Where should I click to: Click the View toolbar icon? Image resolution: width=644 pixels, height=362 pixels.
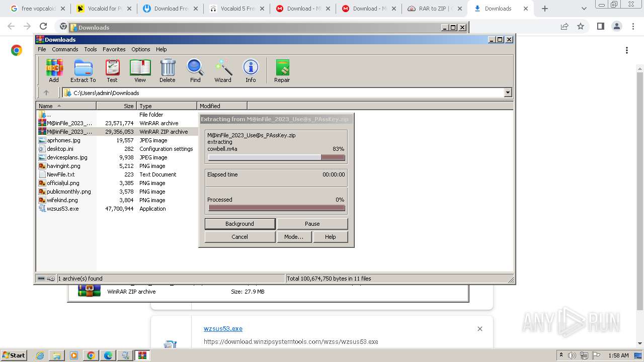coord(140,70)
